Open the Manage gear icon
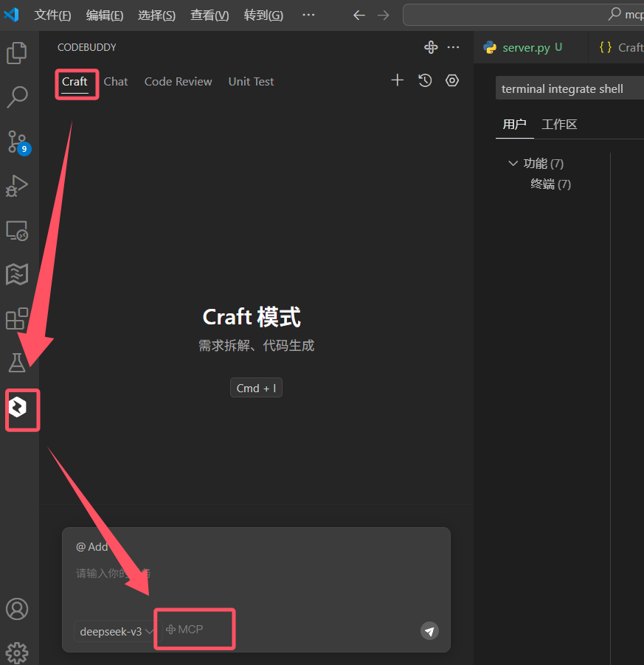Viewport: 644px width, 665px height. (17, 653)
